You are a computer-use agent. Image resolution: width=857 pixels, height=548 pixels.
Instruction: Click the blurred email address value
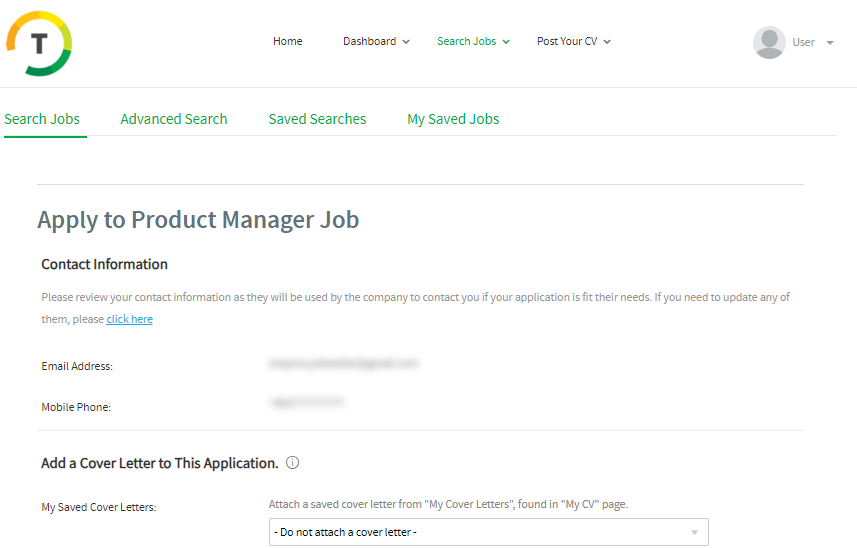[343, 364]
